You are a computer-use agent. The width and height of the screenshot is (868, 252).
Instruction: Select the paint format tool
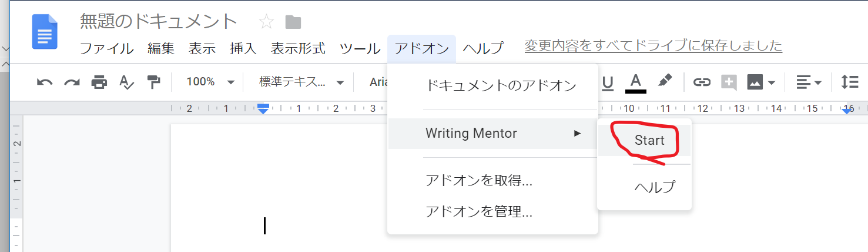tap(154, 82)
